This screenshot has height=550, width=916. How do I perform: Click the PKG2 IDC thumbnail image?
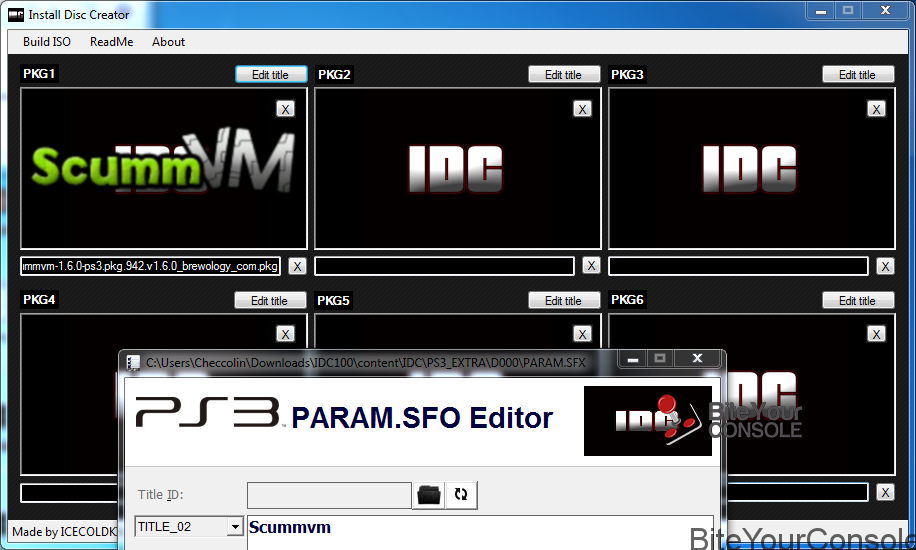coord(457,168)
